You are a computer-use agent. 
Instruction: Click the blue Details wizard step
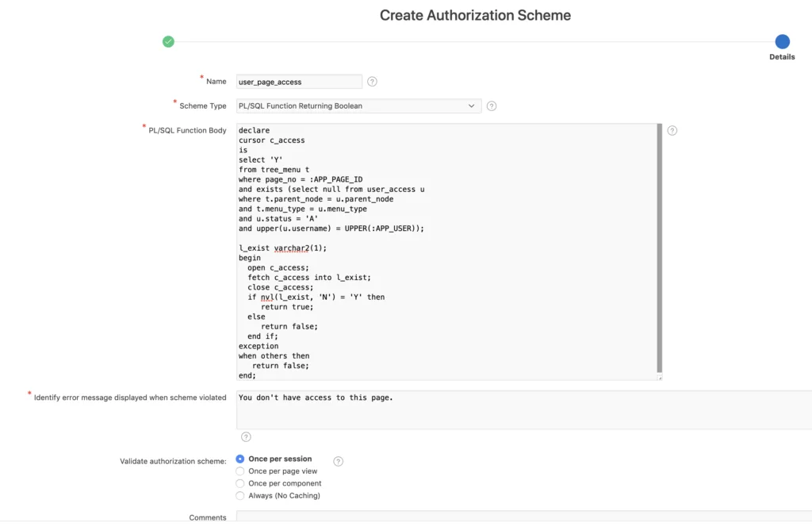click(x=782, y=41)
